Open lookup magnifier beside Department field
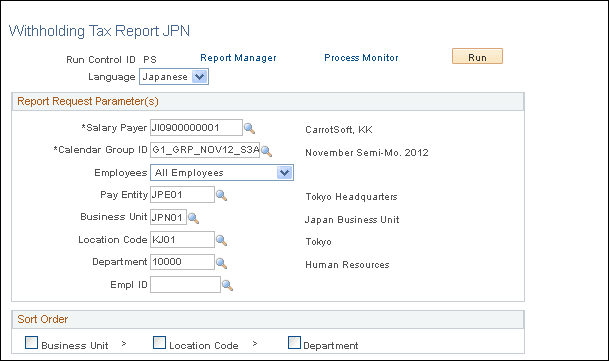609x361 pixels. pyautogui.click(x=221, y=263)
